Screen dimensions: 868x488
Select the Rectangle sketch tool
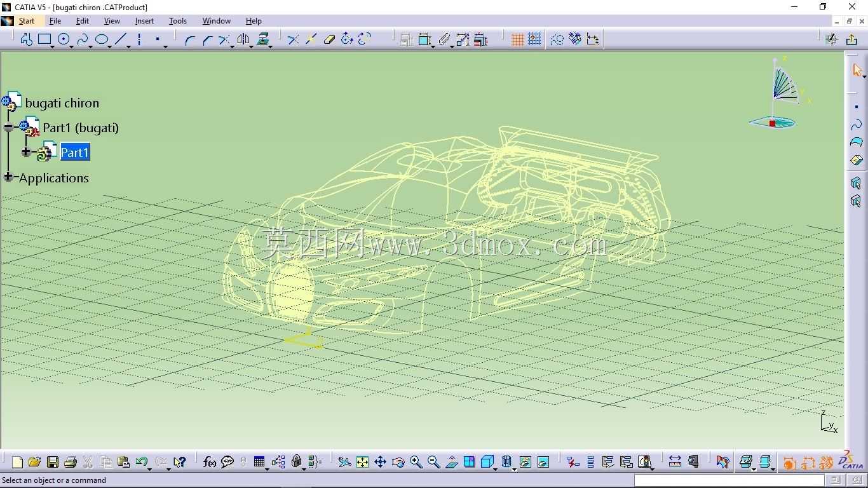(x=44, y=39)
